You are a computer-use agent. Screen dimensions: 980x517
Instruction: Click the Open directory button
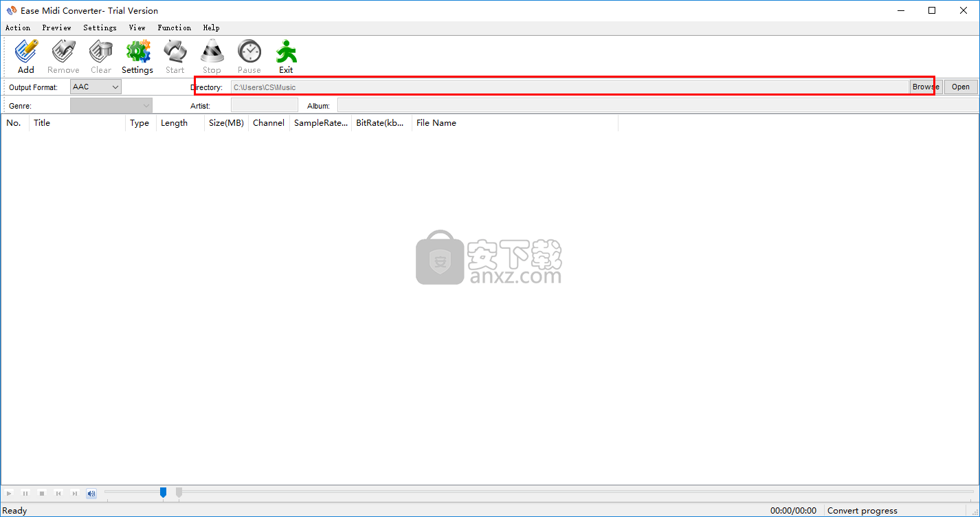click(x=961, y=87)
